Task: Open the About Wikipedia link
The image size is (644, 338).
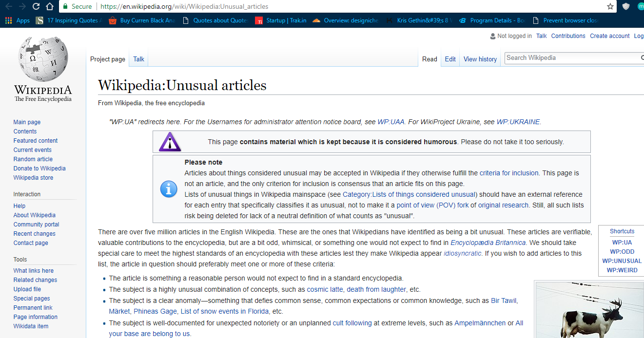Action: tap(35, 215)
